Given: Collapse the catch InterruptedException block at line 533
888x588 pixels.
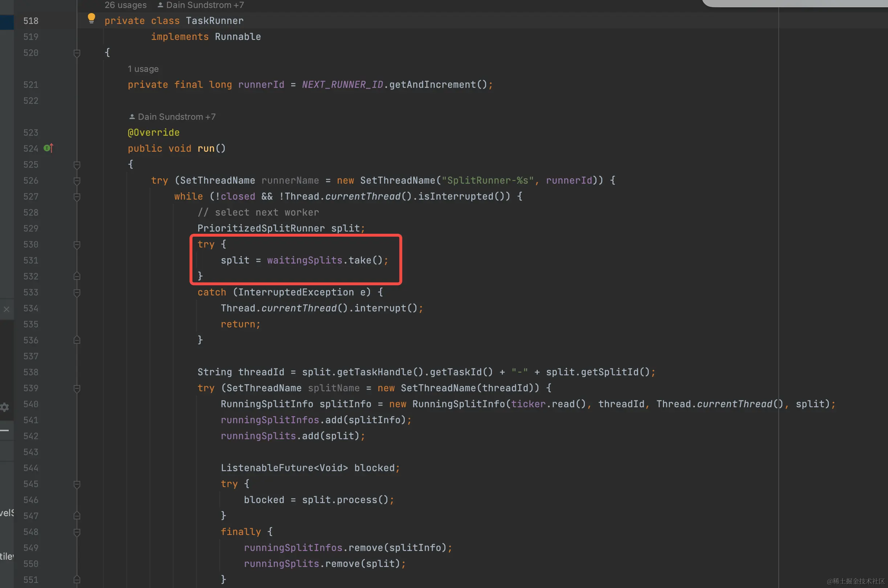Looking at the screenshot, I should click(x=77, y=293).
